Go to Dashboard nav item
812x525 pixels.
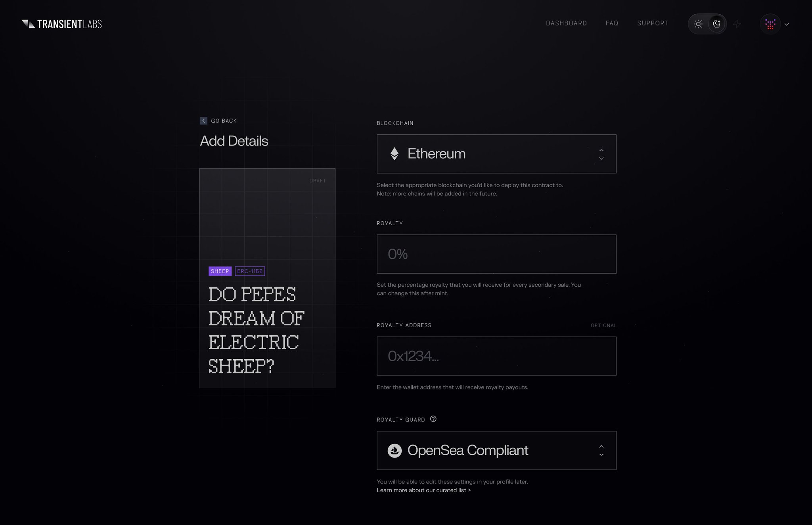pos(566,23)
